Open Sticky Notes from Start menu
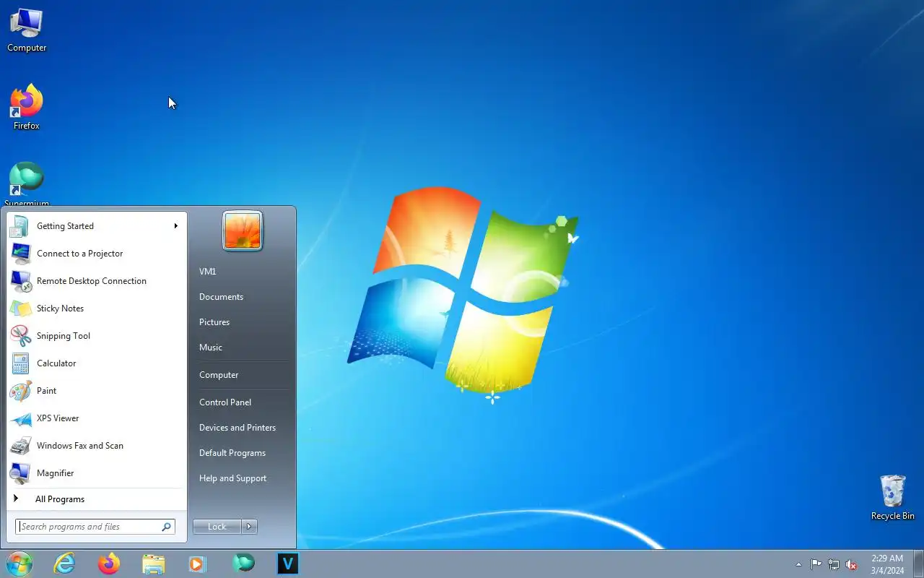Viewport: 924px width, 578px height. 97,309
